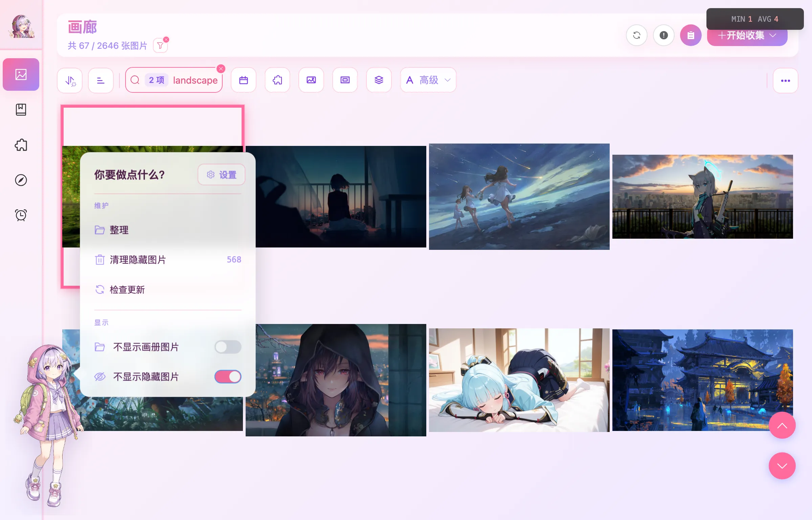This screenshot has height=520, width=812.
Task: Open the calendar date filter icon
Action: [244, 80]
